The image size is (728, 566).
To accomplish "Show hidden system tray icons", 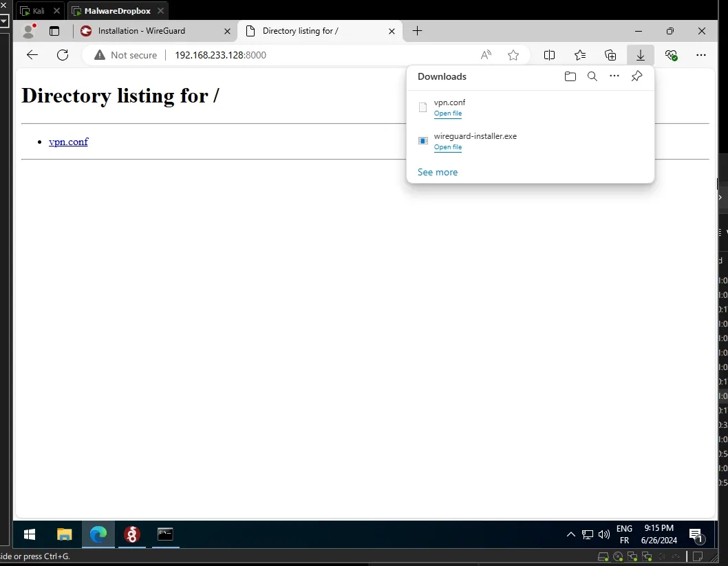I will (570, 534).
